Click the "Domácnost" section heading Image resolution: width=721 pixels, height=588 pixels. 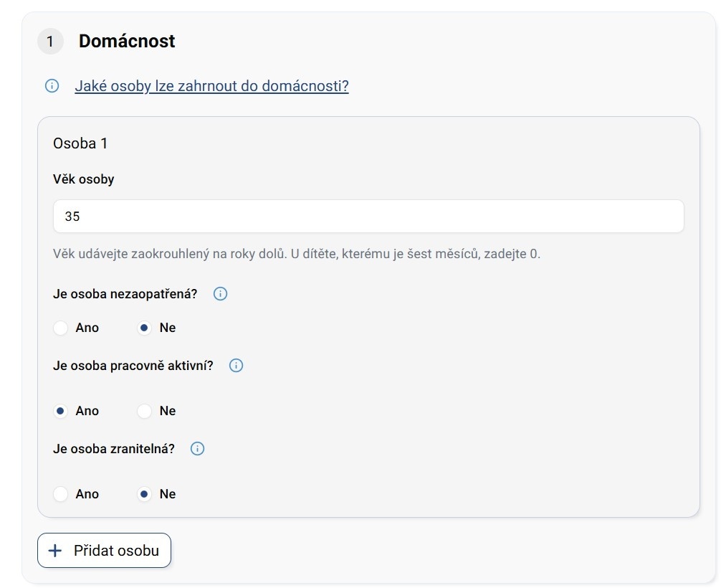pos(127,42)
